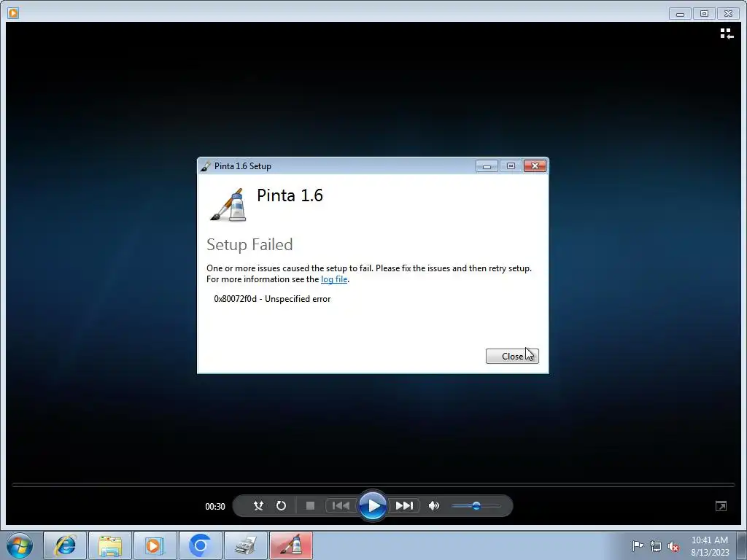Viewport: 747px width, 560px height.
Task: Open muted speaker icon in system tray
Action: 673,546
